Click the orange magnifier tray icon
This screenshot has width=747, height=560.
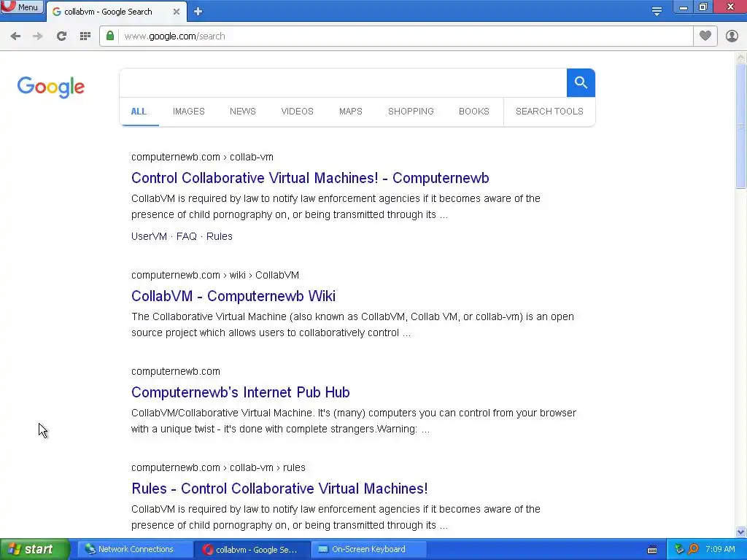click(x=693, y=550)
